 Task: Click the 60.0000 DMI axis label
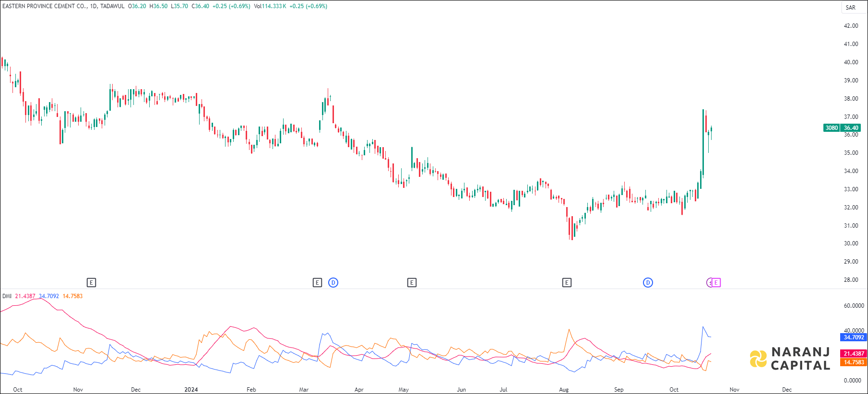point(854,306)
